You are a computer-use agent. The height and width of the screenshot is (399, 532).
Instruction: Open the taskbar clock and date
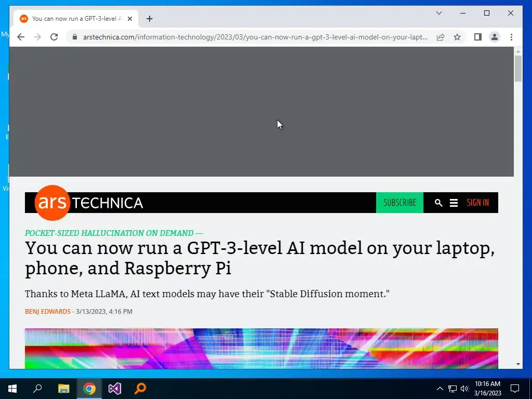[487, 389]
